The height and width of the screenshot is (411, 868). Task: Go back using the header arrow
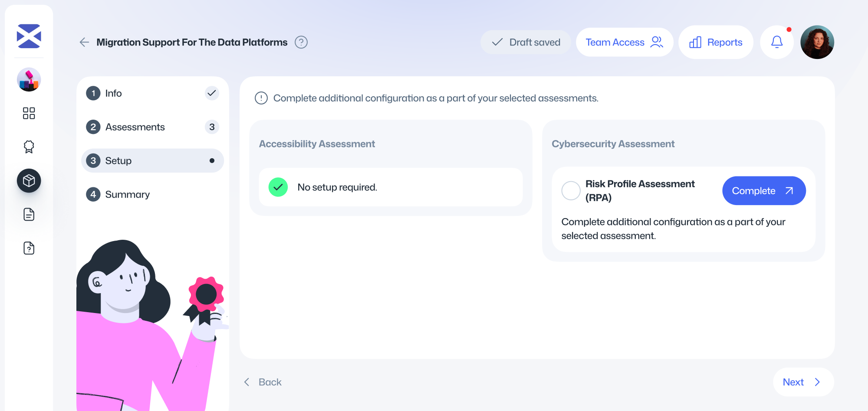pos(84,42)
